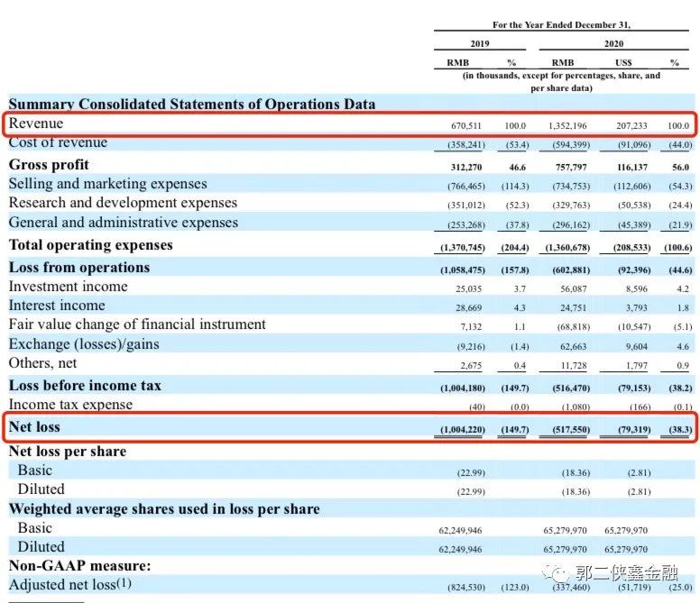Viewport: 700px width, 603px height.
Task: Click 'Income tax expense' label
Action: coord(70,405)
